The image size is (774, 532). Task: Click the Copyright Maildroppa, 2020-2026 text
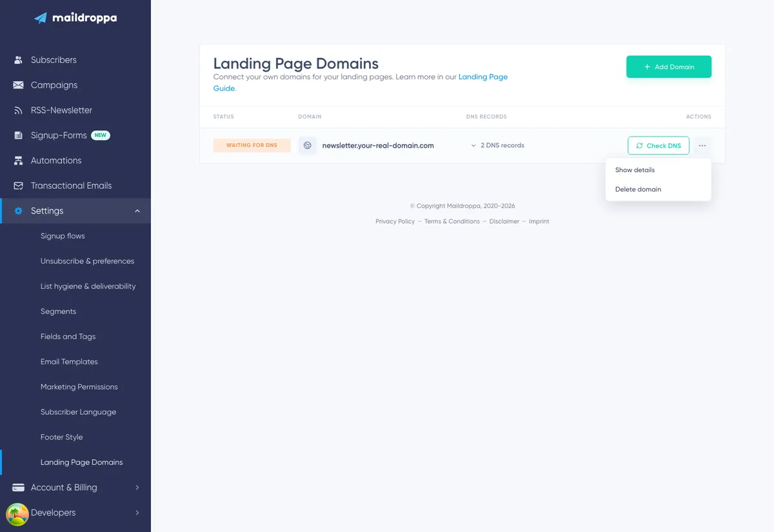pos(462,206)
